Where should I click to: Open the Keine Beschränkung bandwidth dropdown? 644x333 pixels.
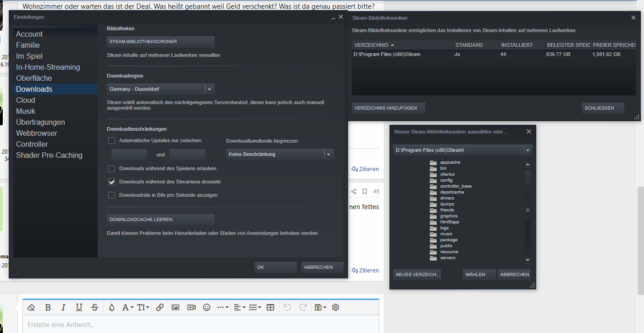tap(280, 155)
